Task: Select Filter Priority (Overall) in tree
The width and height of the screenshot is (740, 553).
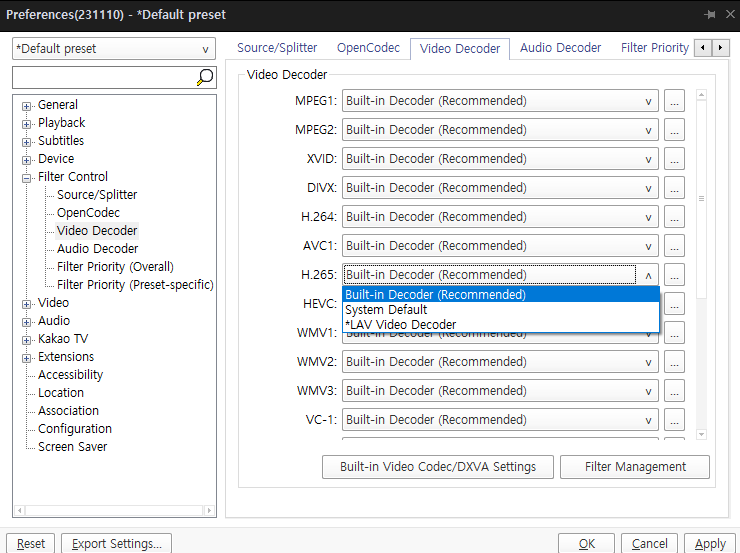Action: click(115, 267)
